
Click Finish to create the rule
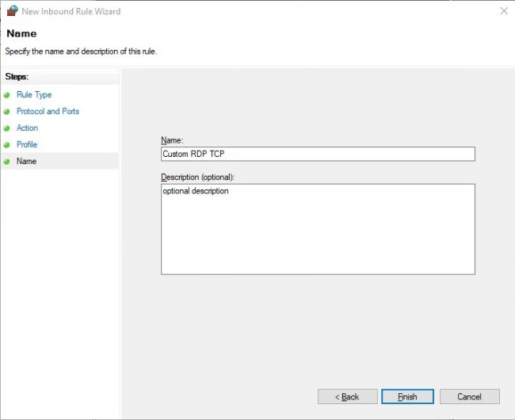point(407,396)
